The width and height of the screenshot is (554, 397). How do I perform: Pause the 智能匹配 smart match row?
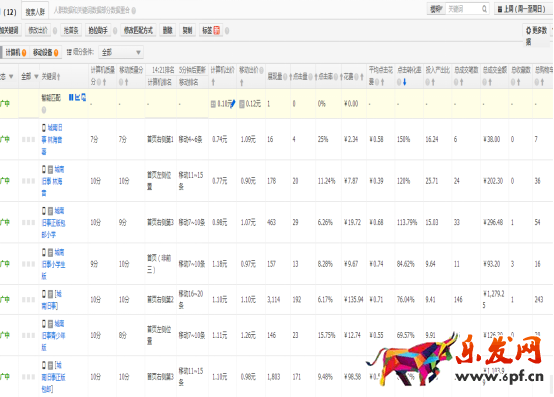point(71,97)
